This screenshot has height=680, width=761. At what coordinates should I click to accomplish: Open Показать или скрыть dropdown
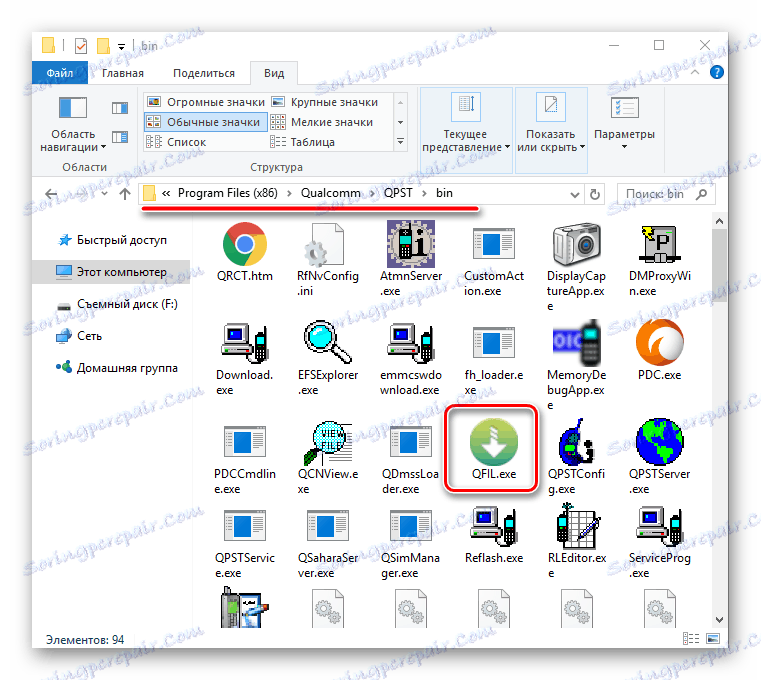pos(551,130)
